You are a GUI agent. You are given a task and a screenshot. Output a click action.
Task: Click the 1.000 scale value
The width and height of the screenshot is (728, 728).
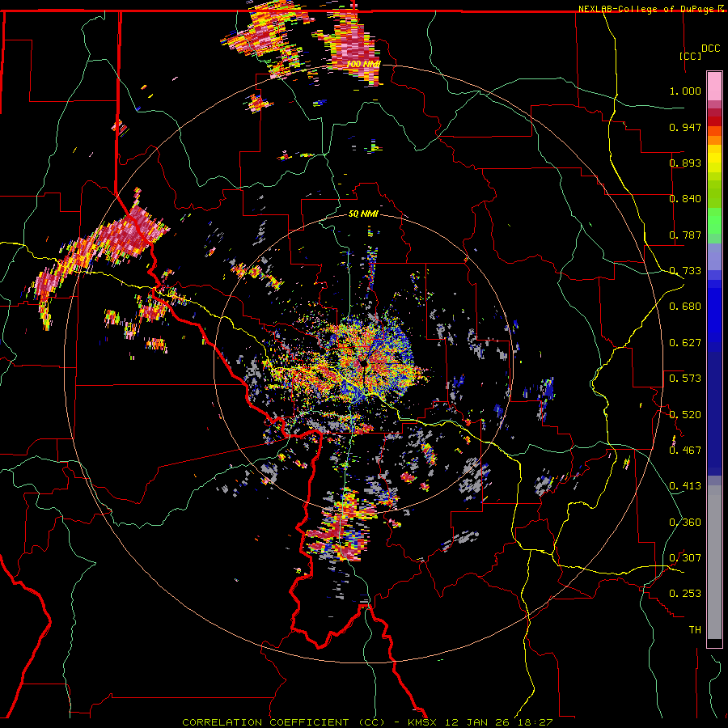point(685,91)
